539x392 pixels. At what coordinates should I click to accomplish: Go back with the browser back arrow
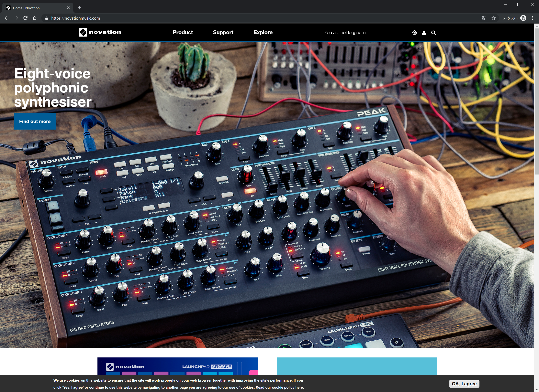pos(6,18)
